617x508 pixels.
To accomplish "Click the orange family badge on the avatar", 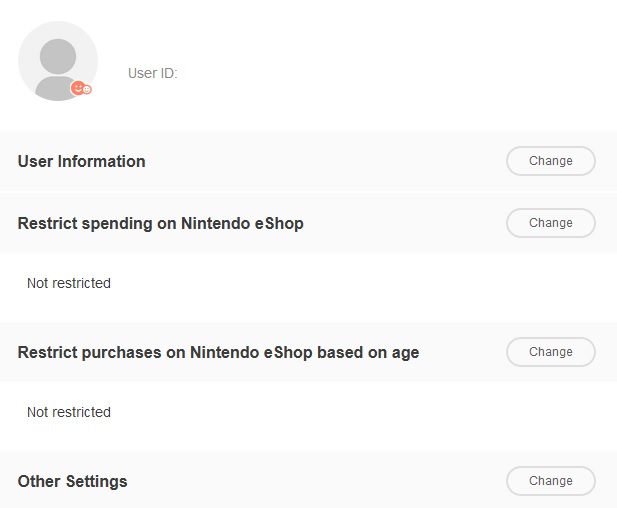I will [x=81, y=89].
